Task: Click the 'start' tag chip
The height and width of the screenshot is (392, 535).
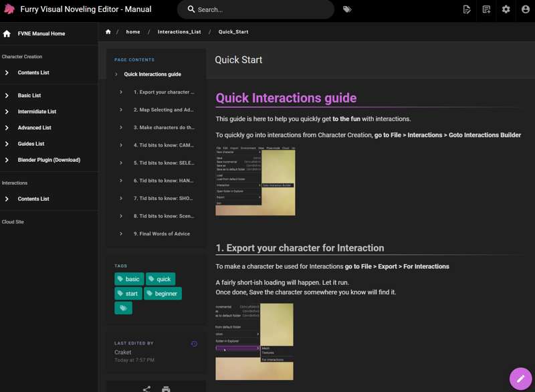Action: click(x=128, y=294)
